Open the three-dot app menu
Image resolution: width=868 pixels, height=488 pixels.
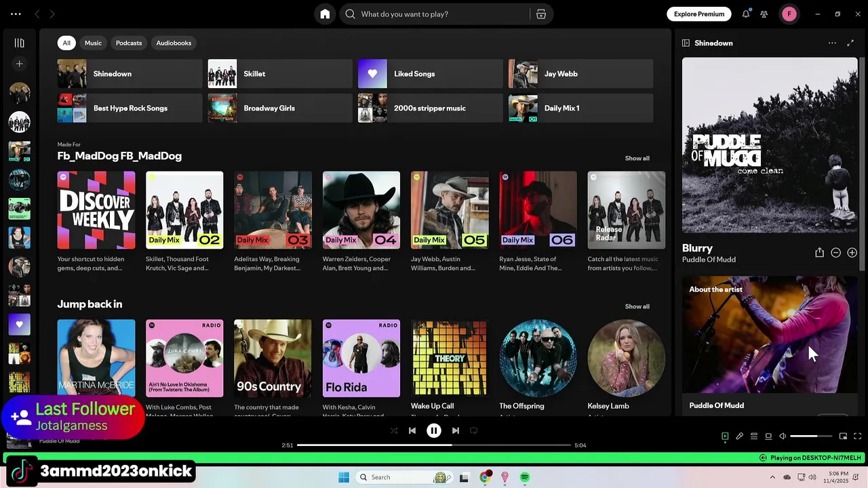click(16, 14)
